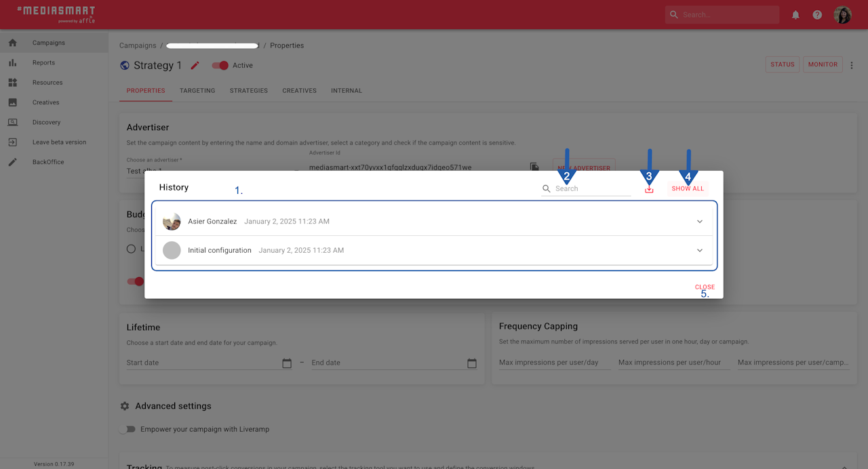Open the help question mark icon
This screenshot has width=868, height=469.
(817, 15)
